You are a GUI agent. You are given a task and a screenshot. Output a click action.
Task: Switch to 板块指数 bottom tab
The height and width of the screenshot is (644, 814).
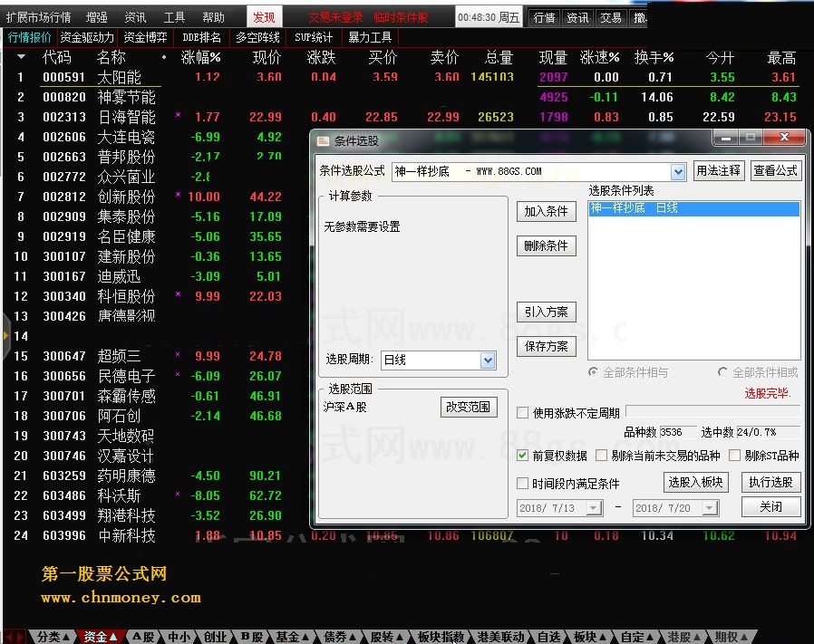(x=441, y=637)
